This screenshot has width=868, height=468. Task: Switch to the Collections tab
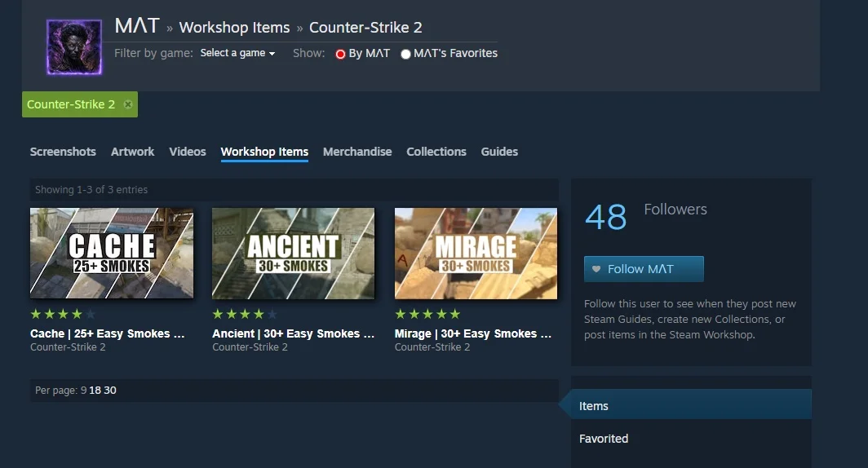point(436,152)
